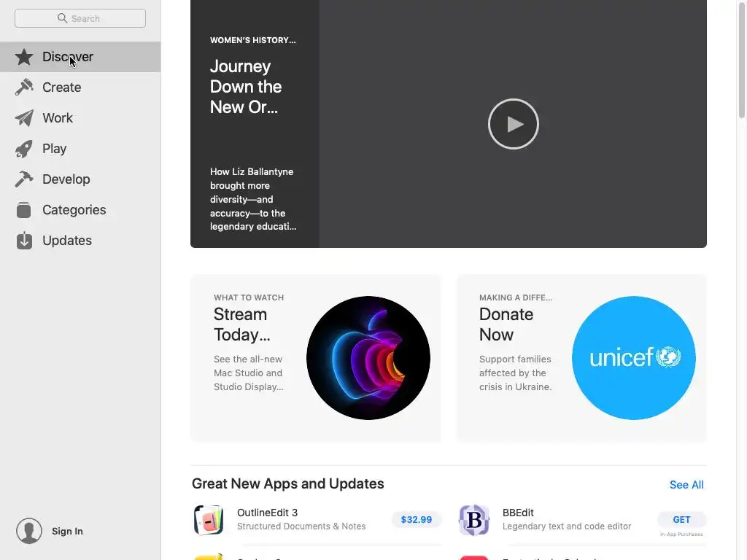Viewport: 747px width, 560px height.
Task: Open Journey Down the New Or... headline
Action: coord(246,87)
